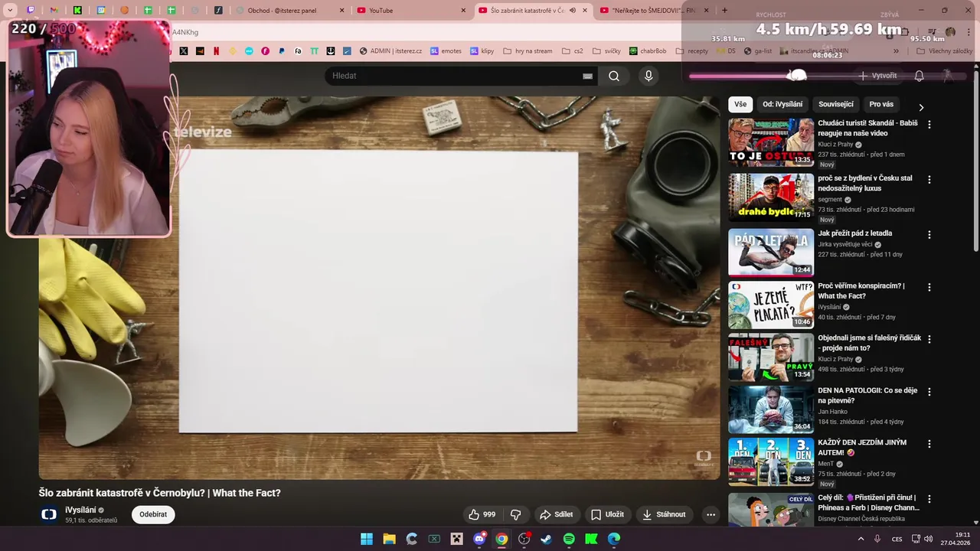This screenshot has height=551, width=980.
Task: Click the Vytvořit create button
Action: pyautogui.click(x=877, y=76)
